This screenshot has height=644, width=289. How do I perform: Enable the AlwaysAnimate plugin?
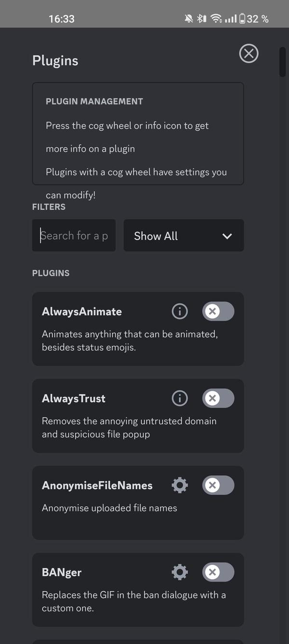pos(218,311)
